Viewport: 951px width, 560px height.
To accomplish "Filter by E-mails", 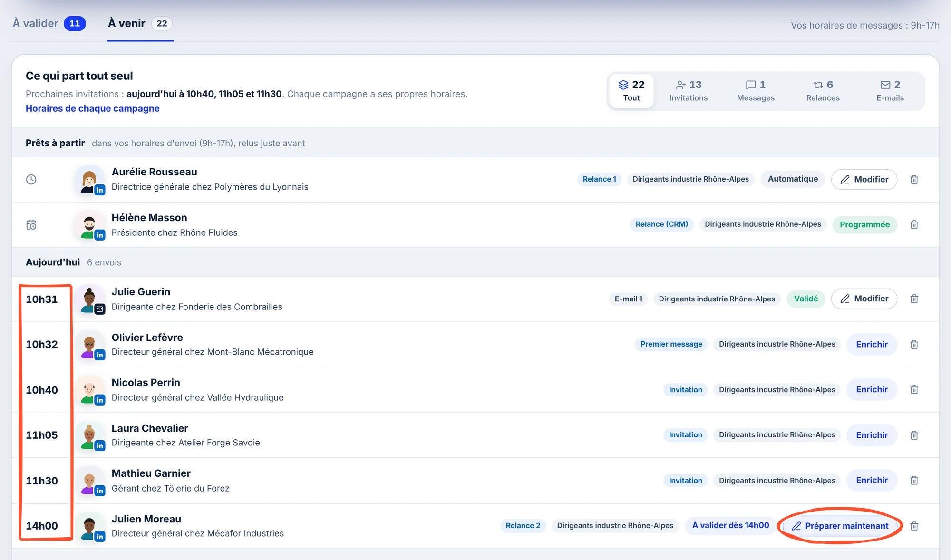I will pyautogui.click(x=890, y=91).
